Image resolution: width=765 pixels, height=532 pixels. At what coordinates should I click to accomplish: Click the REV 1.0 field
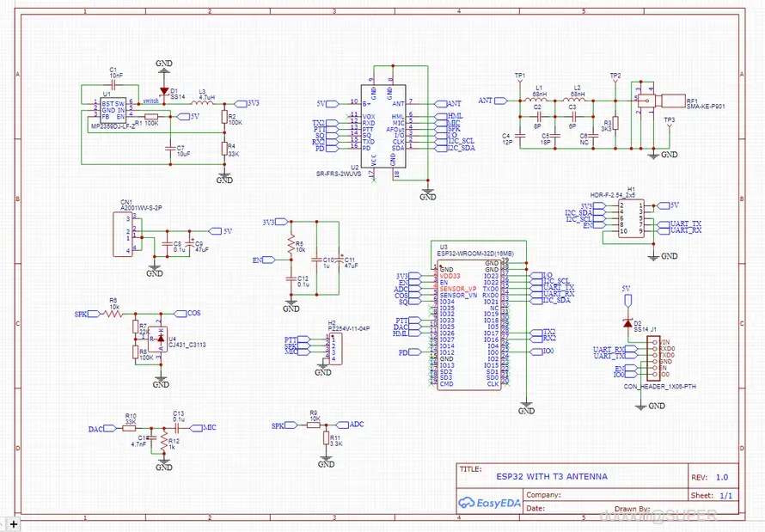[710, 477]
